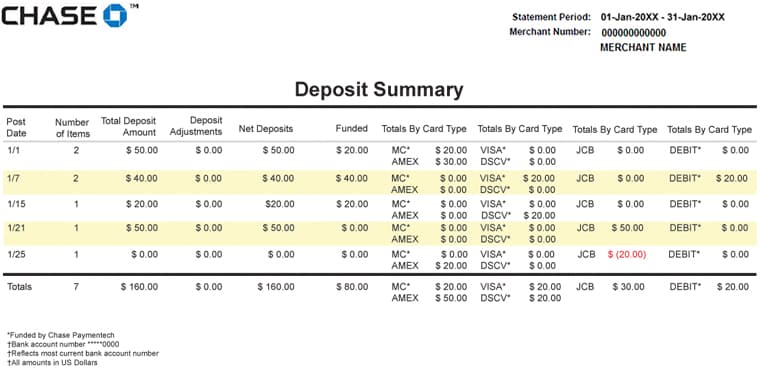The width and height of the screenshot is (760, 370).
Task: Select the 1/21 post date row
Action: [x=380, y=233]
